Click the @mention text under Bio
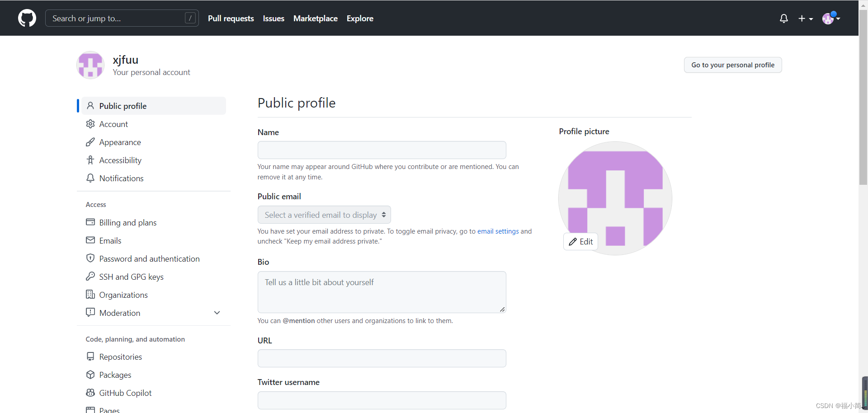Screen dimensions: 868x413 [299, 320]
